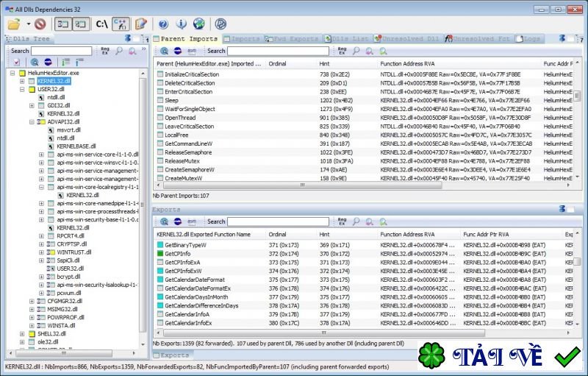Select KERNELBASE.dll in the Dlls Tree
The width and height of the screenshot is (588, 376).
(x=76, y=146)
